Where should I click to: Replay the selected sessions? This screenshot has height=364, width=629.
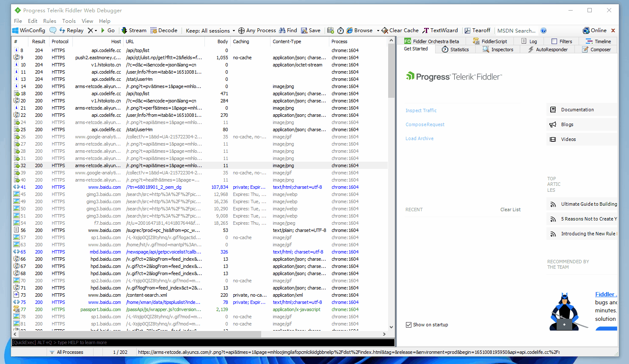[x=71, y=30]
